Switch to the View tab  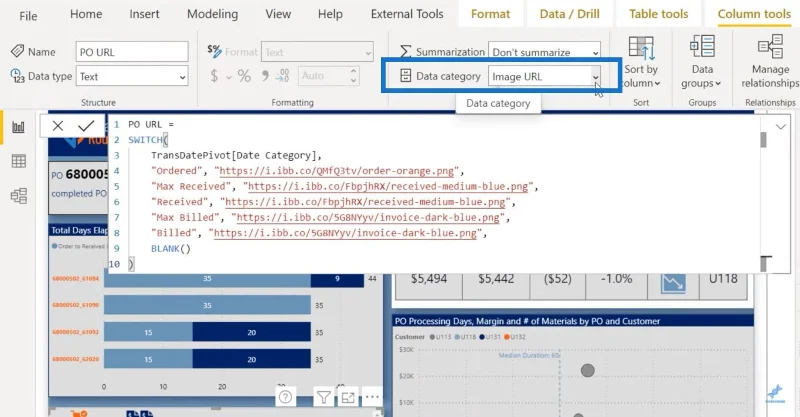278,14
